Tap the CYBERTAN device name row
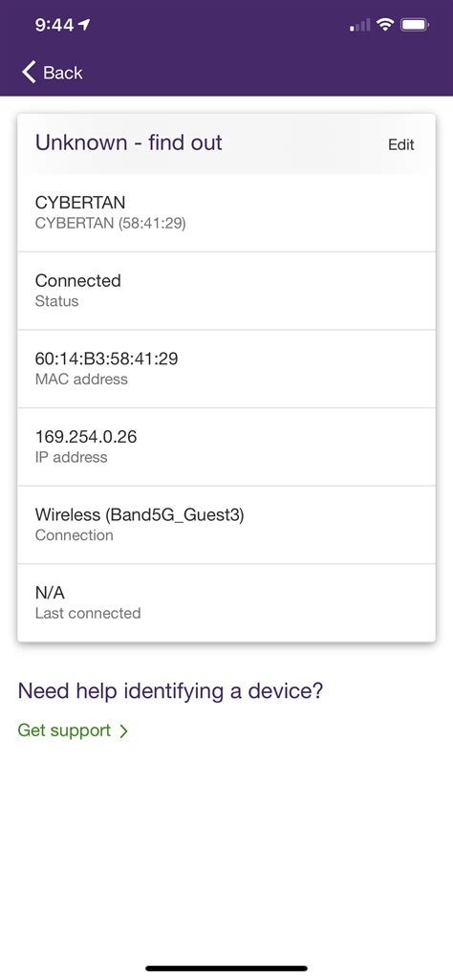Screen dimensions: 453x980 pos(226,212)
